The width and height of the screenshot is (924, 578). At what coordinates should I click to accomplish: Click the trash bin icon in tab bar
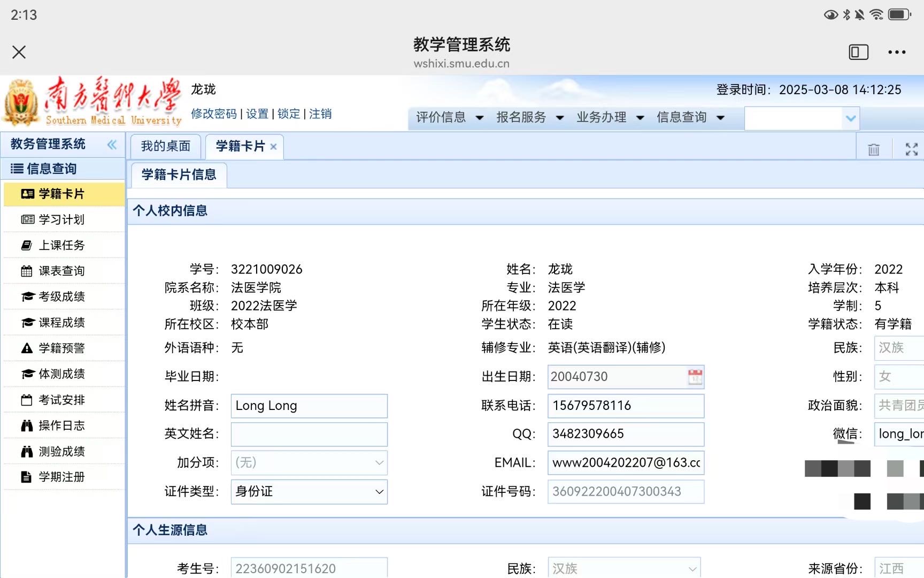click(x=873, y=149)
